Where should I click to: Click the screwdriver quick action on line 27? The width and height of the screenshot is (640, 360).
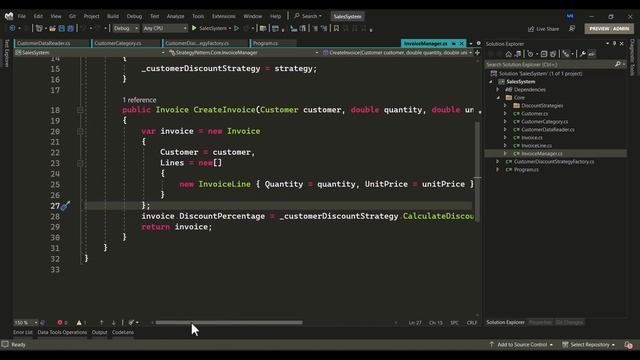65,206
